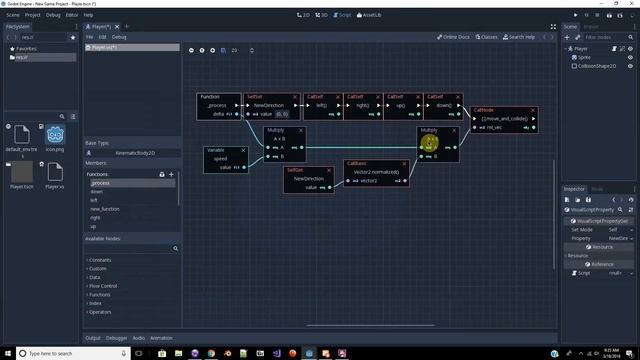640x360 pixels.
Task: Add a new function with plus icon
Action: coord(171,174)
